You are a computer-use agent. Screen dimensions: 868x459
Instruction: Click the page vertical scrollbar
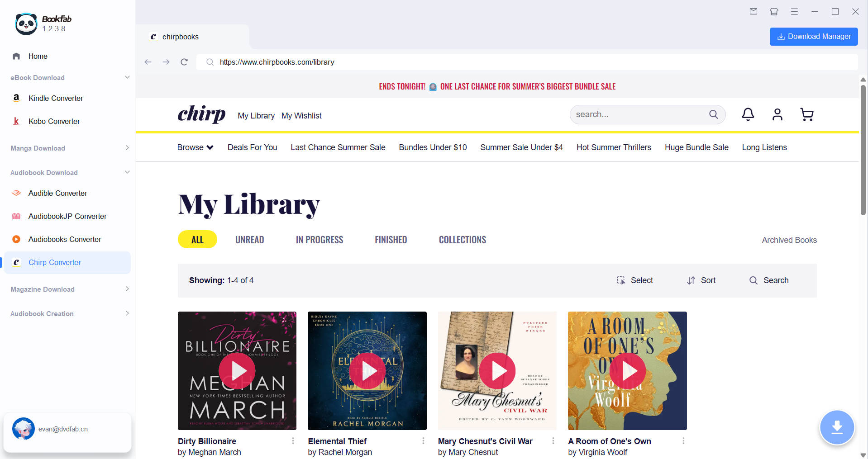pyautogui.click(x=863, y=149)
